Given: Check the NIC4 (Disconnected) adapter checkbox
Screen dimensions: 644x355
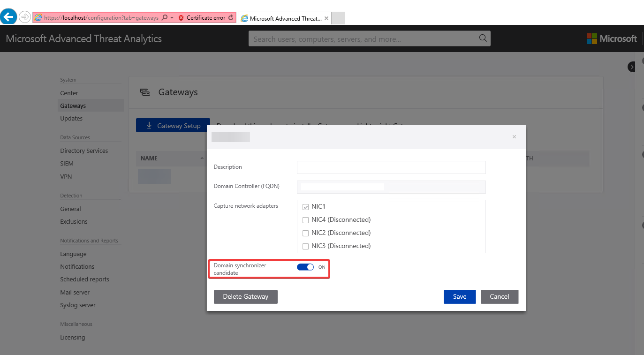Looking at the screenshot, I should [x=306, y=220].
